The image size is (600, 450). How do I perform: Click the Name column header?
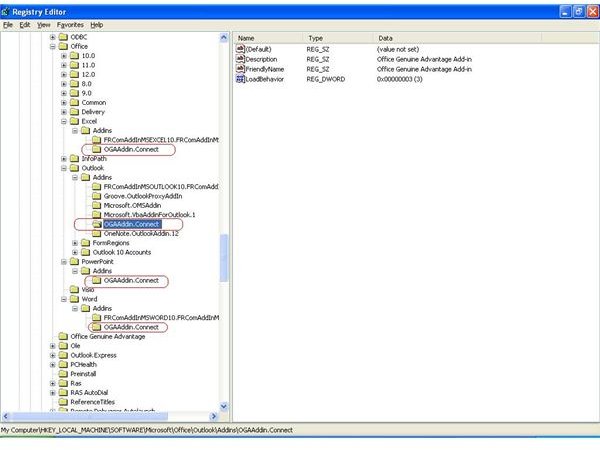(x=269, y=38)
